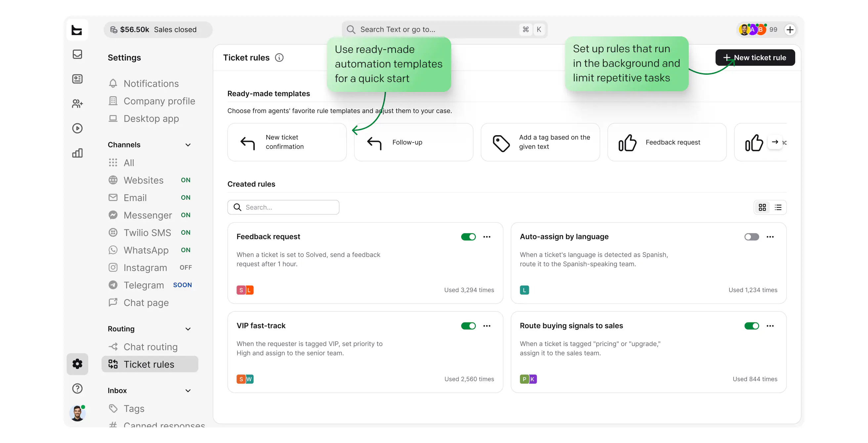
Task: Use the New ticket confirmation template
Action: (287, 142)
